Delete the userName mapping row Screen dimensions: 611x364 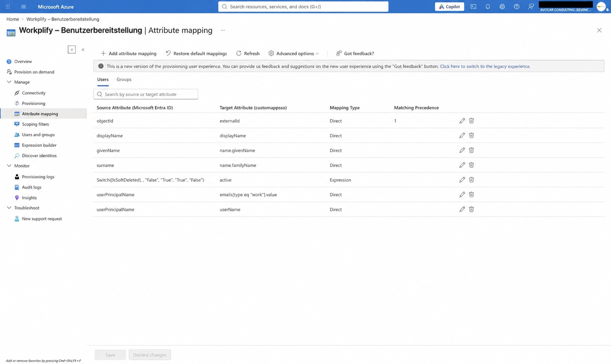(471, 209)
